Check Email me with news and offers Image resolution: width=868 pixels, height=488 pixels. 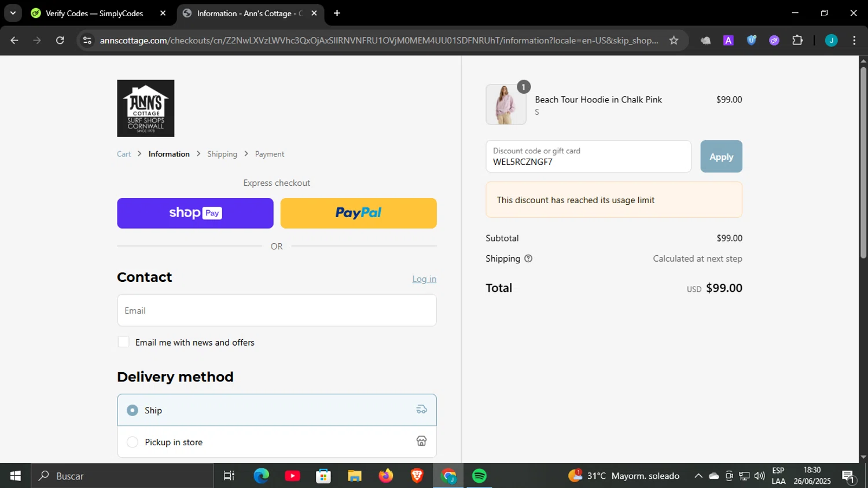(124, 342)
